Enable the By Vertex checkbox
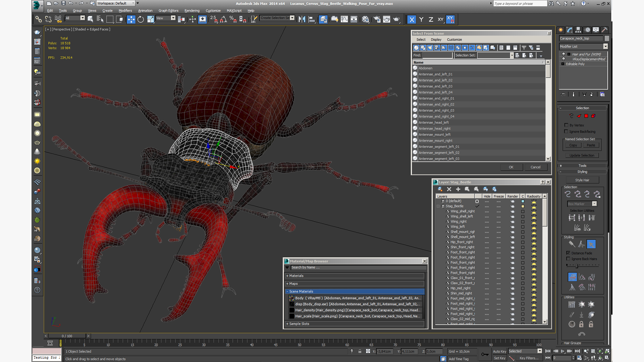The image size is (644, 362). pos(567,125)
